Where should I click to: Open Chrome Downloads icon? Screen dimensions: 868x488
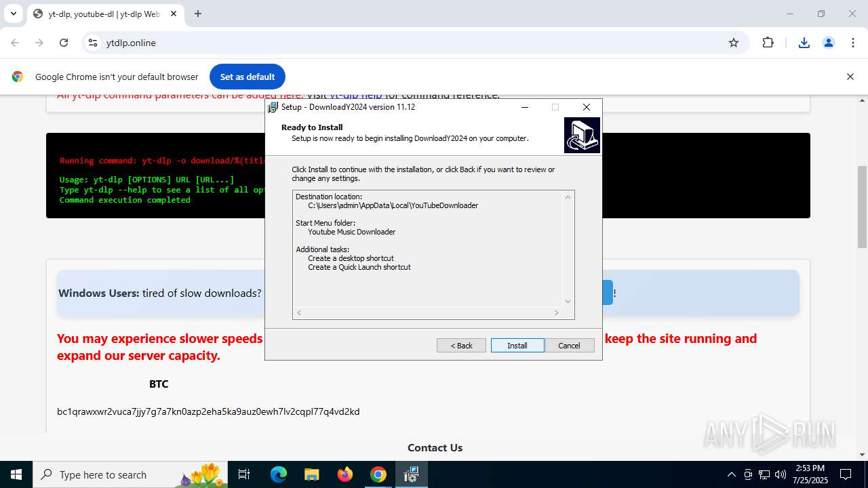point(804,43)
